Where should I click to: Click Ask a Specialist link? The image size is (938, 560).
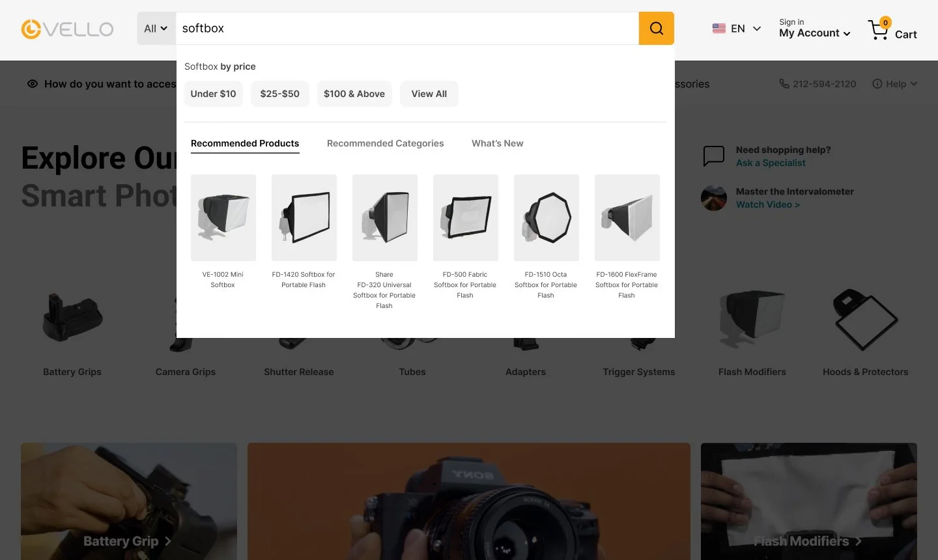pyautogui.click(x=771, y=163)
